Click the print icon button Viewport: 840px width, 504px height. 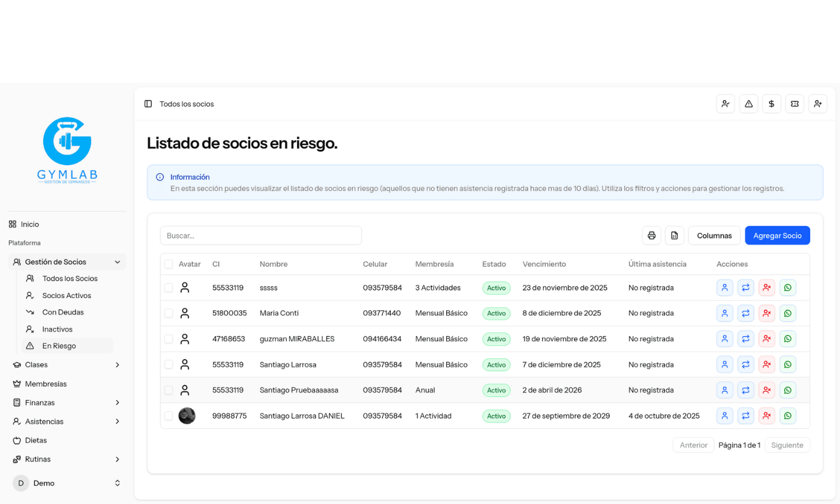(x=652, y=236)
